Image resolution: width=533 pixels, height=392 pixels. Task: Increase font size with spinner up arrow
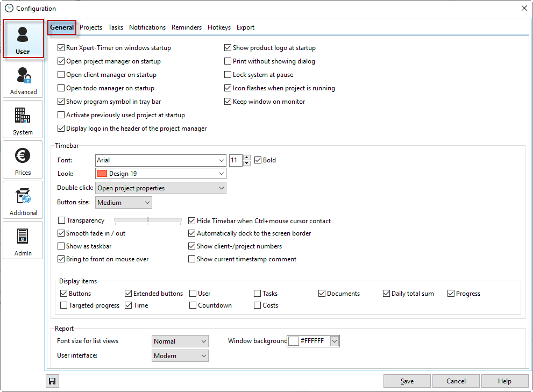(247, 158)
